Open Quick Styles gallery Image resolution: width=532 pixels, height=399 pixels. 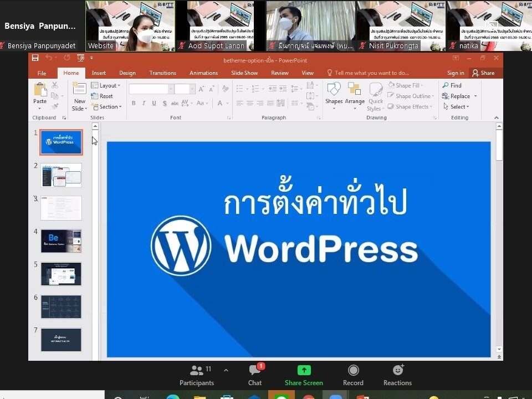point(376,97)
